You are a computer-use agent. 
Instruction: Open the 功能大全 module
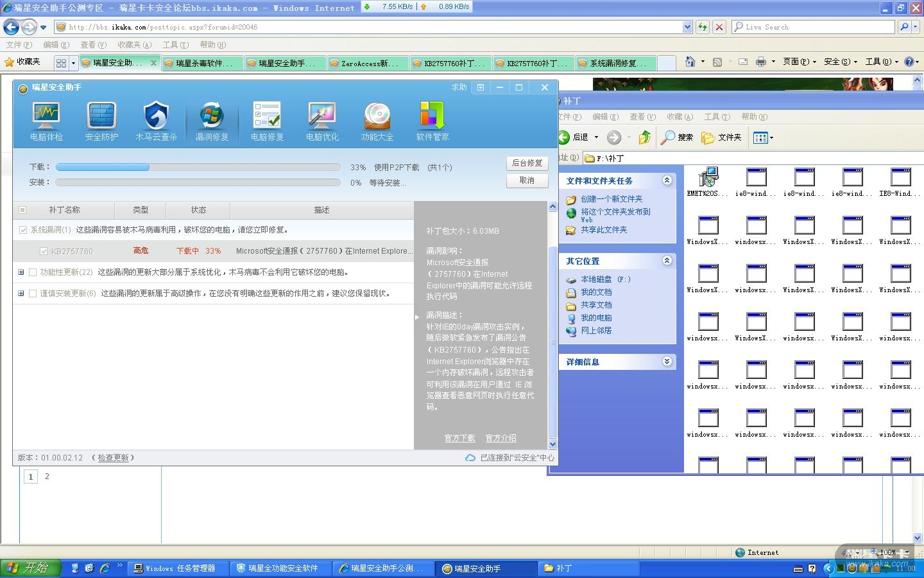tap(377, 121)
